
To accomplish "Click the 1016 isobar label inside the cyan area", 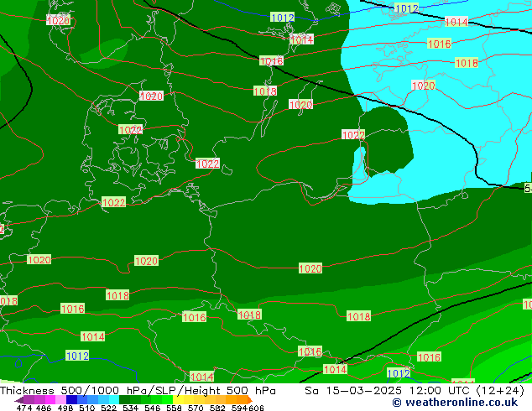I will point(440,44).
